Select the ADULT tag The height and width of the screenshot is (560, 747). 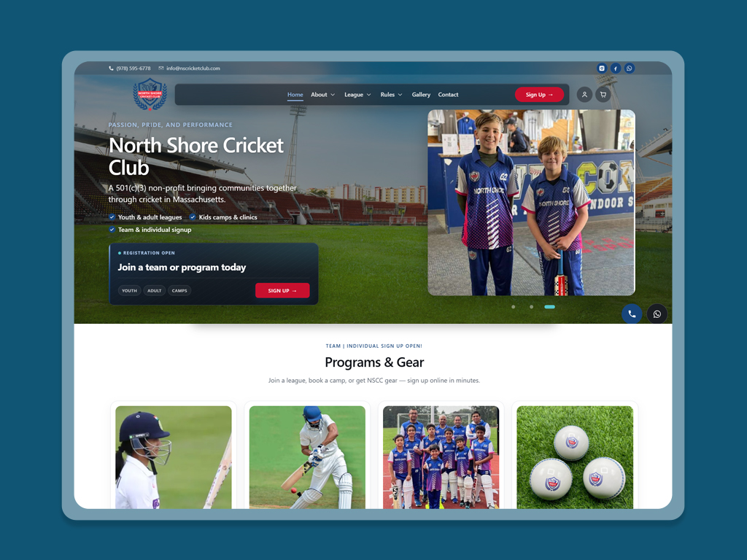155,290
